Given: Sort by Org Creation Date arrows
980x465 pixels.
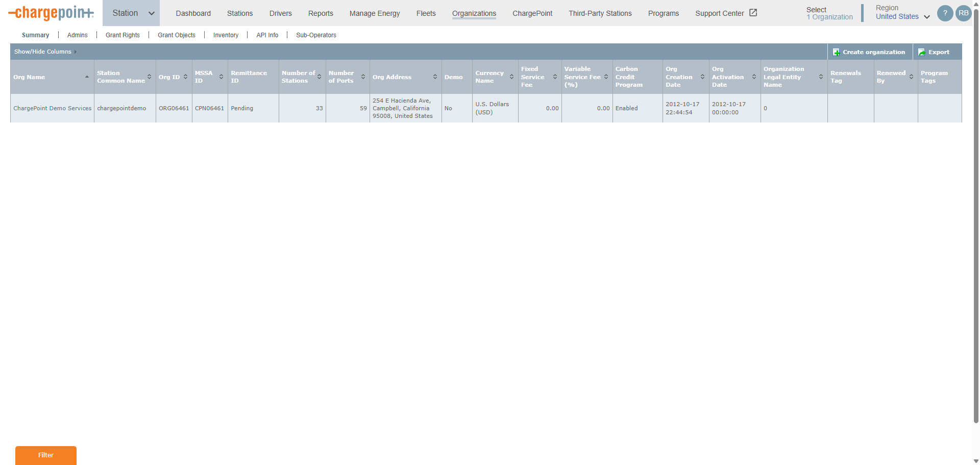Looking at the screenshot, I should (702, 77).
